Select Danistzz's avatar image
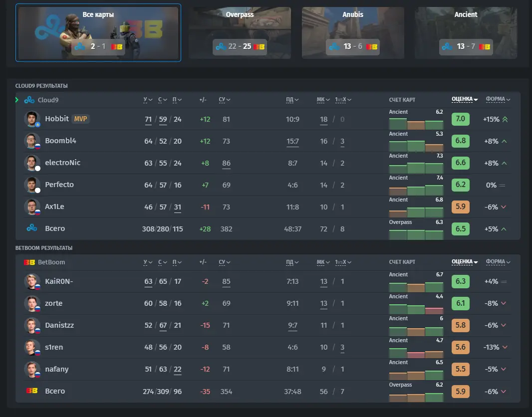This screenshot has height=417, width=532. [32, 325]
